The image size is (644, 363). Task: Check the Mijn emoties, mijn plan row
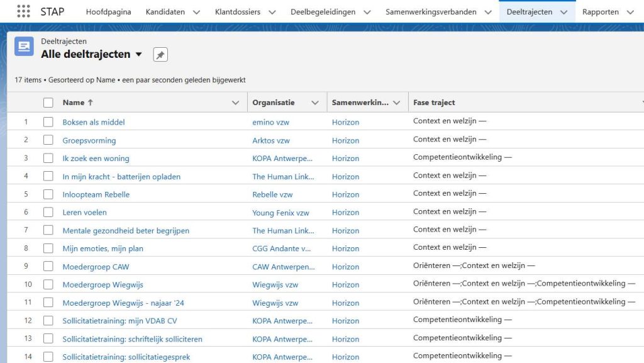point(48,249)
